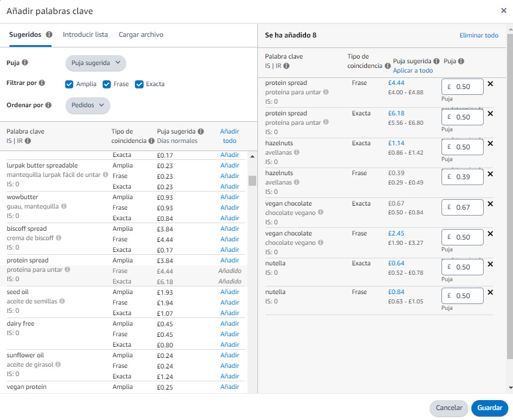This screenshot has height=420, width=513.
Task: Click the Guardar button
Action: [x=490, y=408]
